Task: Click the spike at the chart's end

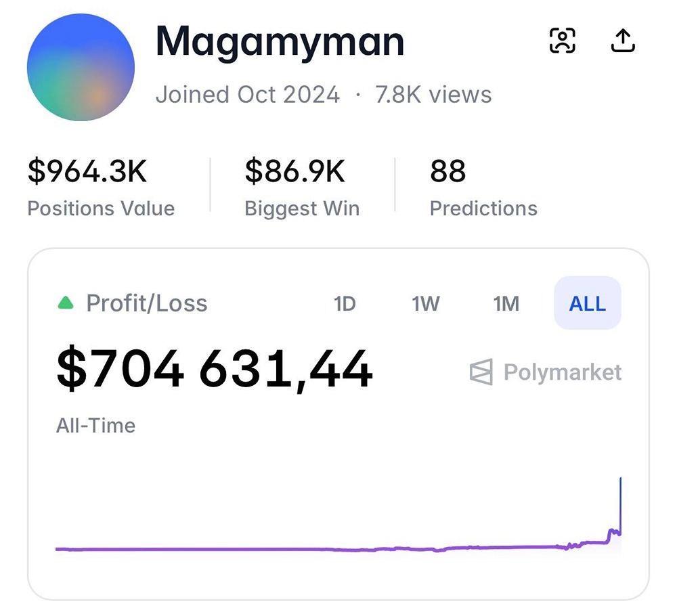Action: coord(620,501)
